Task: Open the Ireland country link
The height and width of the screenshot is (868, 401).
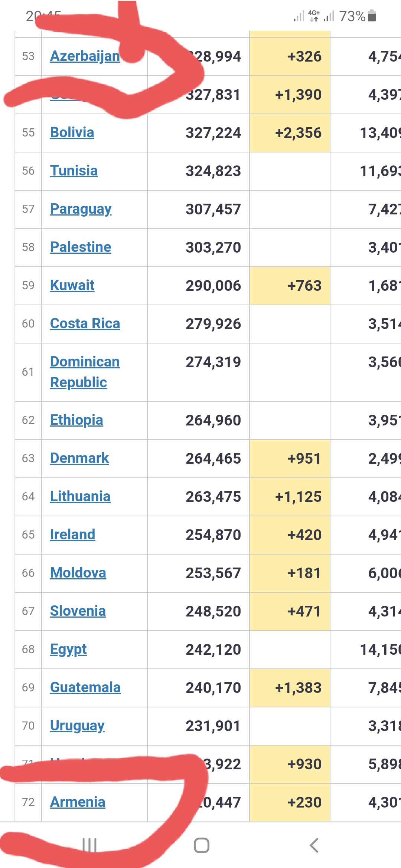Action: click(73, 535)
